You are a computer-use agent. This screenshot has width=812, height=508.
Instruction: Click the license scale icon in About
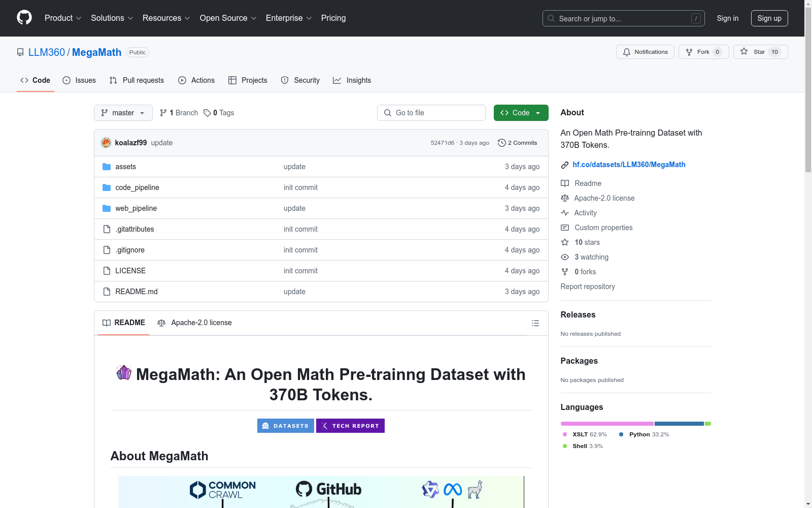[565, 198]
